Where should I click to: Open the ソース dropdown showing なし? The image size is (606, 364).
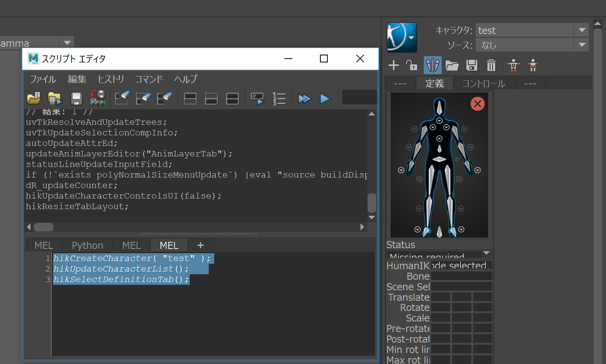pos(582,44)
